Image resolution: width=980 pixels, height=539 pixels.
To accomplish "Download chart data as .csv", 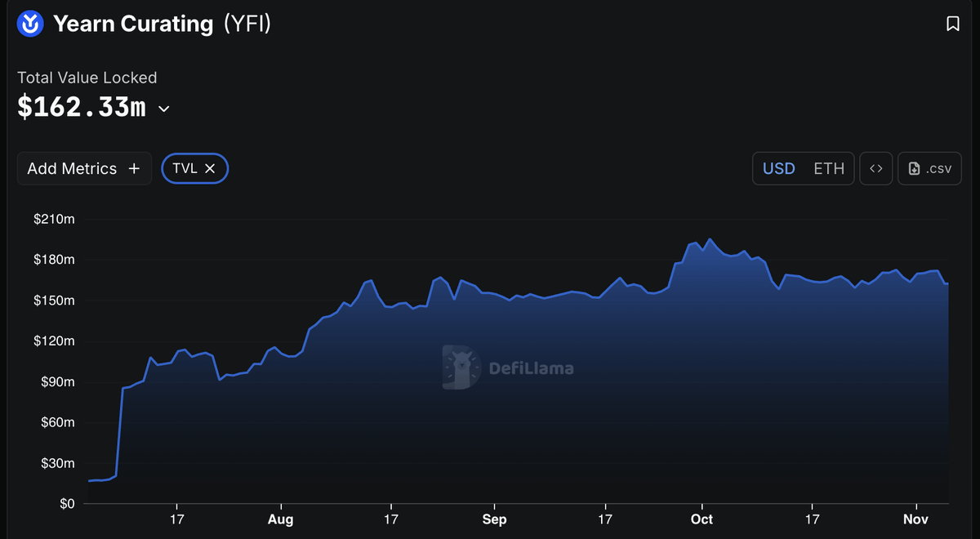I will coord(929,168).
